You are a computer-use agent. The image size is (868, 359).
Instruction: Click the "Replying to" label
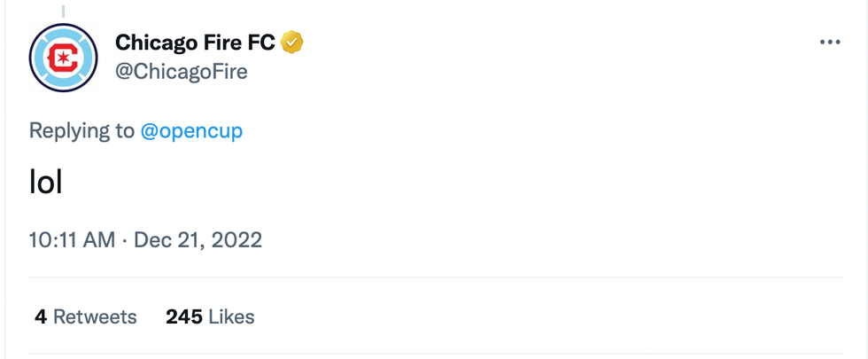coord(81,131)
